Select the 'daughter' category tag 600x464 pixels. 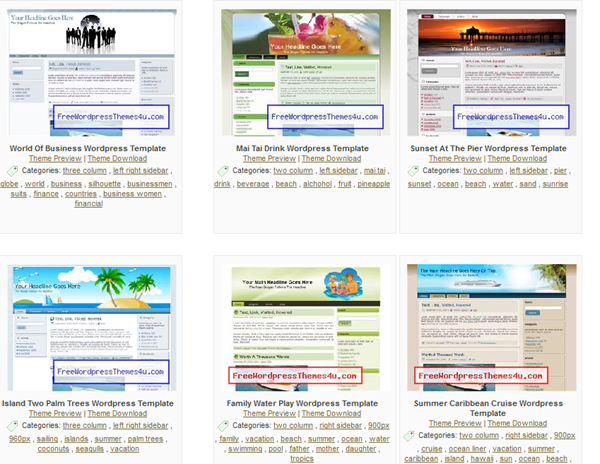pos(361,449)
